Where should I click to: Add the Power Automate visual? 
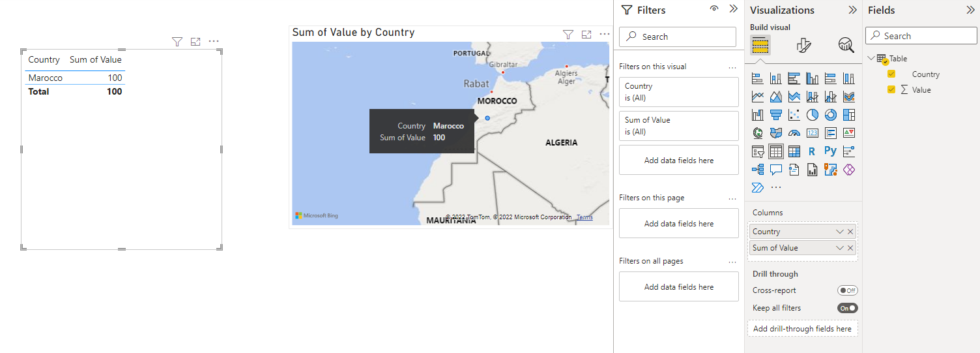pos(757,188)
